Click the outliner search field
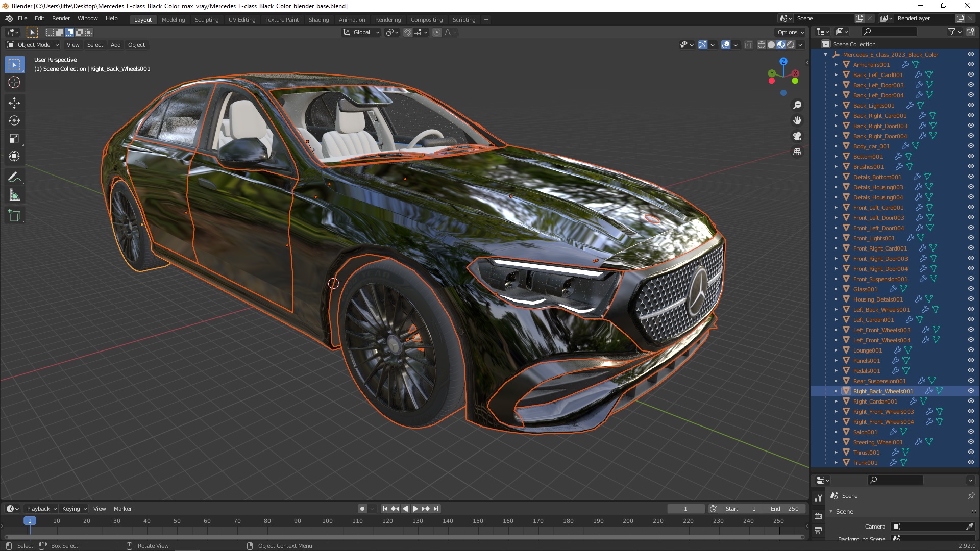This screenshot has width=980, height=551. coord(888,32)
